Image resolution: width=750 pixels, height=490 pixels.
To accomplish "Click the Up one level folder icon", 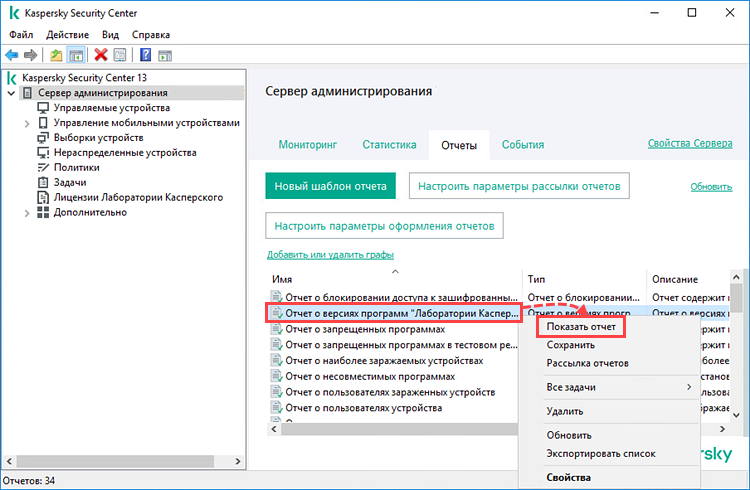I will point(56,55).
